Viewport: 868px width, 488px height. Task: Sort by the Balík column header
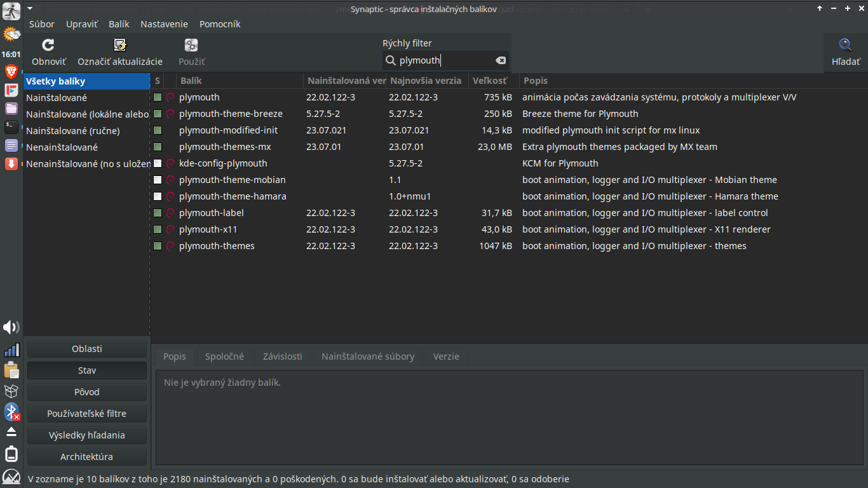tap(240, 81)
